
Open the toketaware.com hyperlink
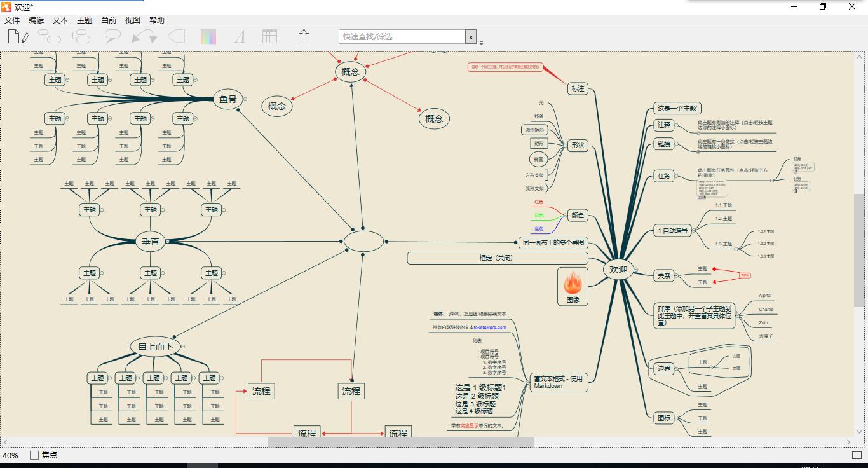489,327
